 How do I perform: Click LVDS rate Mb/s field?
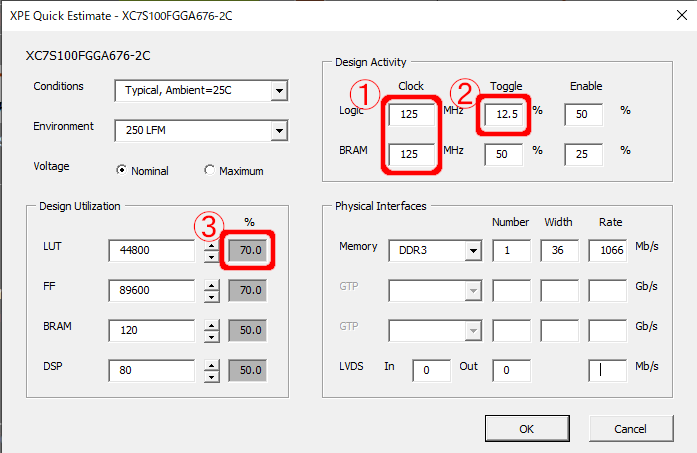(608, 371)
